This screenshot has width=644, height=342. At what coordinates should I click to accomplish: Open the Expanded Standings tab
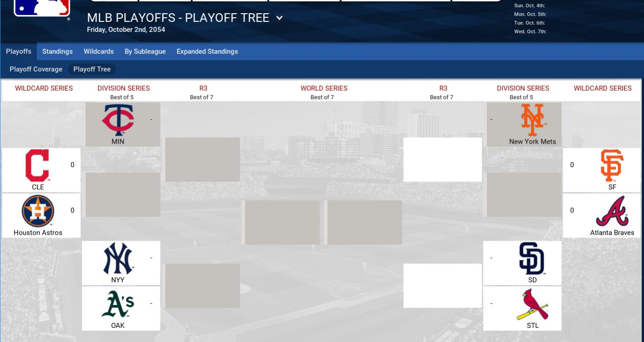[207, 52]
